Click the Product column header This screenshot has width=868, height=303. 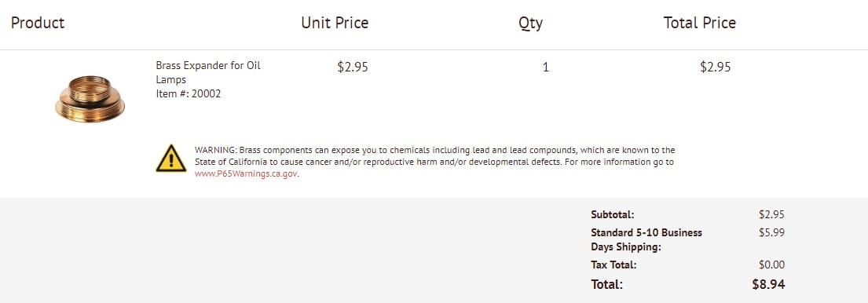click(x=38, y=23)
